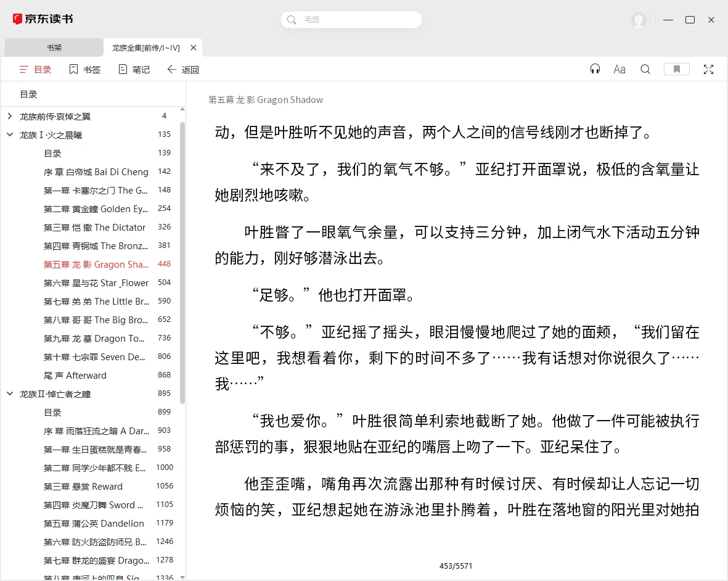Open the 书签 bookmarks list
Screen dimensions: 728x581
(x=85, y=69)
